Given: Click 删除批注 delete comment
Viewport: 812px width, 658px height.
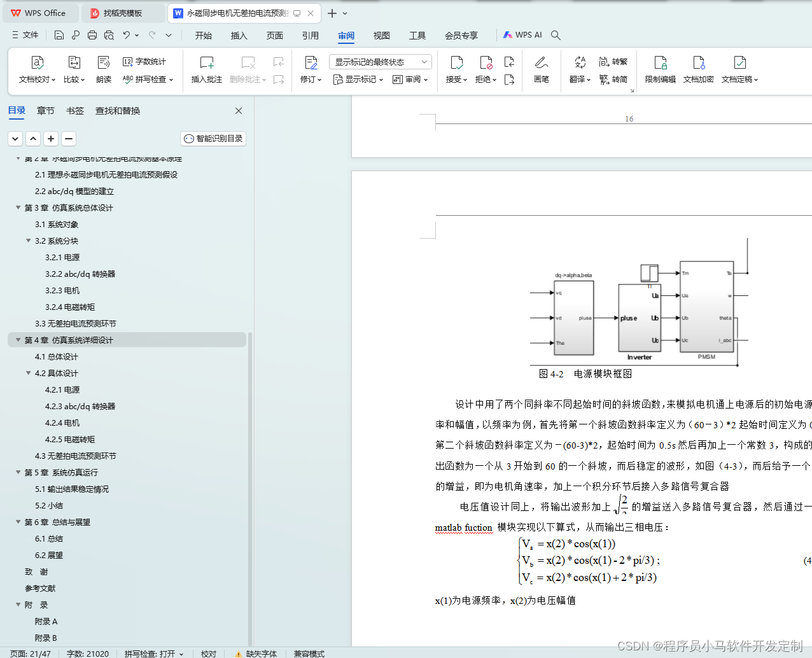Looking at the screenshot, I should tap(248, 69).
